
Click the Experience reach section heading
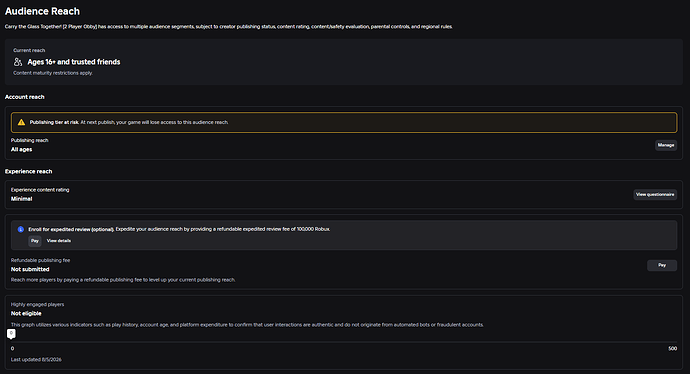(29, 172)
